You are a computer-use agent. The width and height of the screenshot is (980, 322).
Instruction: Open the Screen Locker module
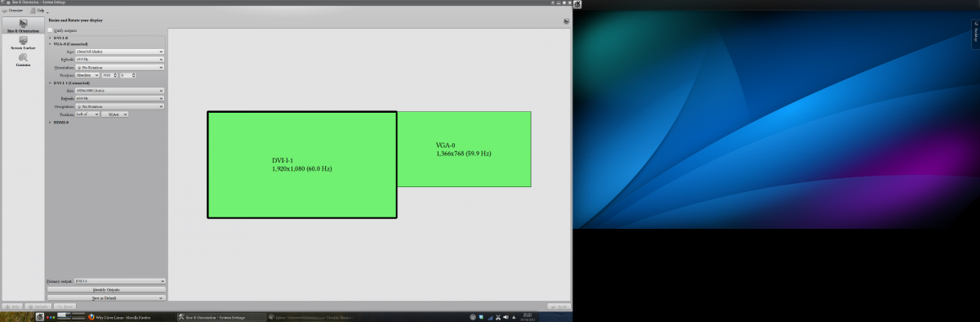point(22,42)
